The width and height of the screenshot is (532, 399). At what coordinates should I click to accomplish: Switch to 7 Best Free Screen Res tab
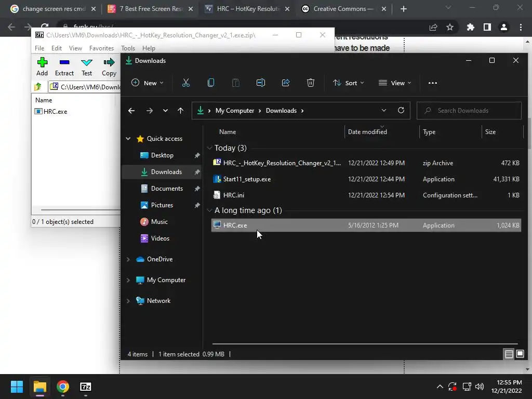click(151, 9)
